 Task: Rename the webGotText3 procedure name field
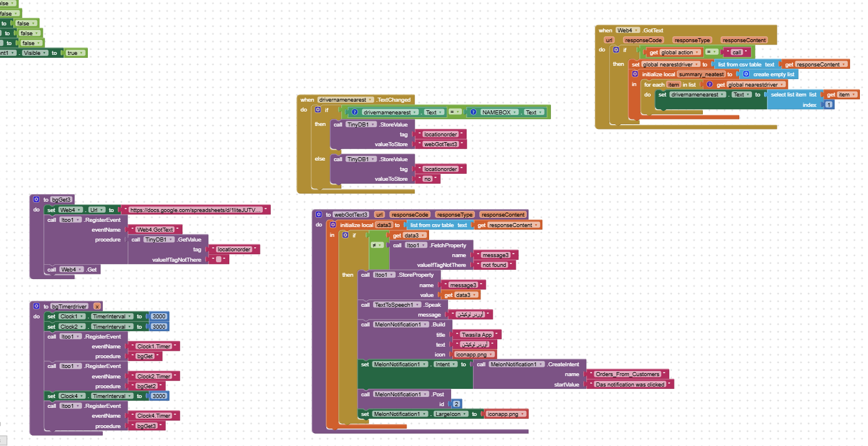click(x=351, y=214)
